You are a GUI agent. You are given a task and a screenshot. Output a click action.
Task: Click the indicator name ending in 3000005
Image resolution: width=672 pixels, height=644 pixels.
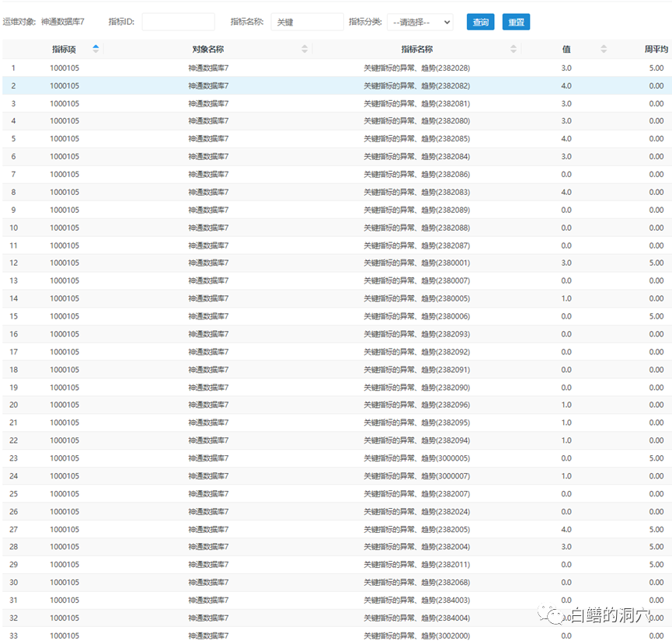416,458
